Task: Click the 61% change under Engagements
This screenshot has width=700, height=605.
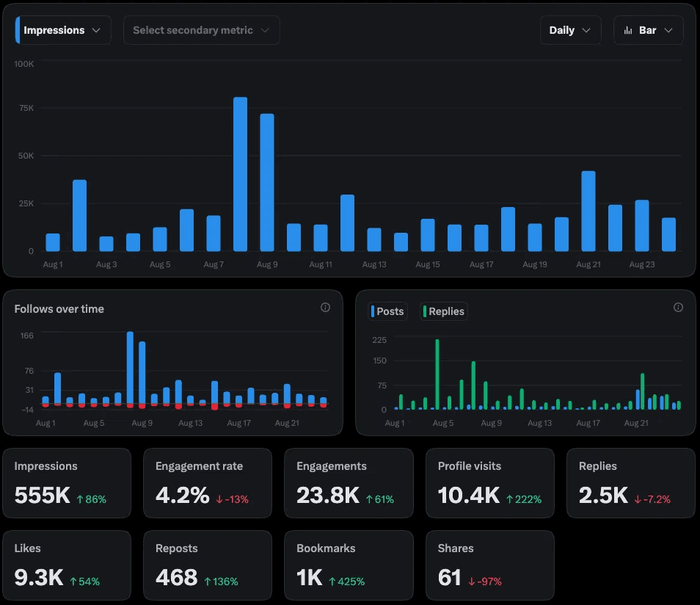Action: (380, 499)
